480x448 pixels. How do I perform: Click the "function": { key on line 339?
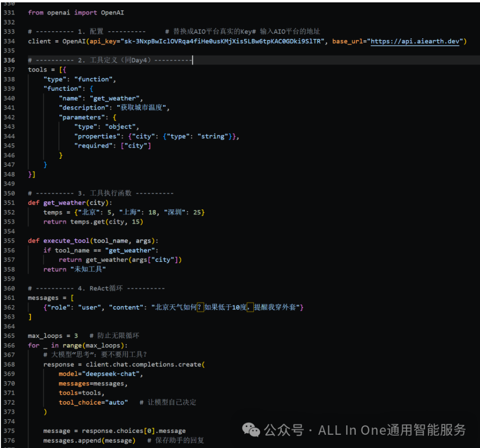[x=68, y=89]
